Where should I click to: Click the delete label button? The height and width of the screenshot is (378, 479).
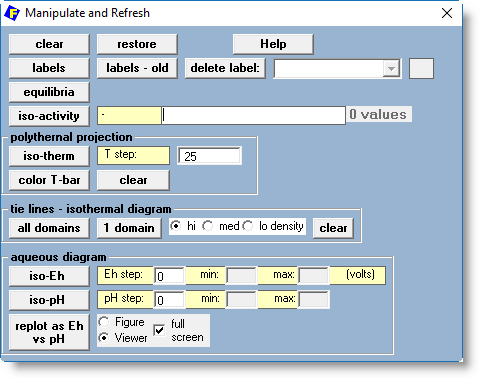225,68
